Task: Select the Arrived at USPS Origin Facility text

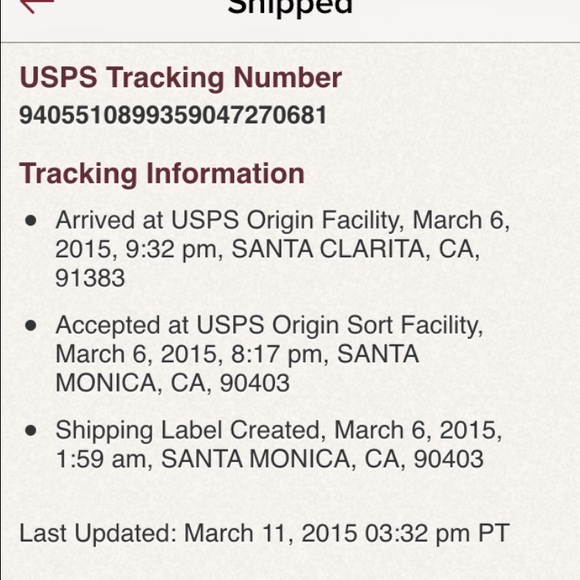Action: [x=229, y=220]
